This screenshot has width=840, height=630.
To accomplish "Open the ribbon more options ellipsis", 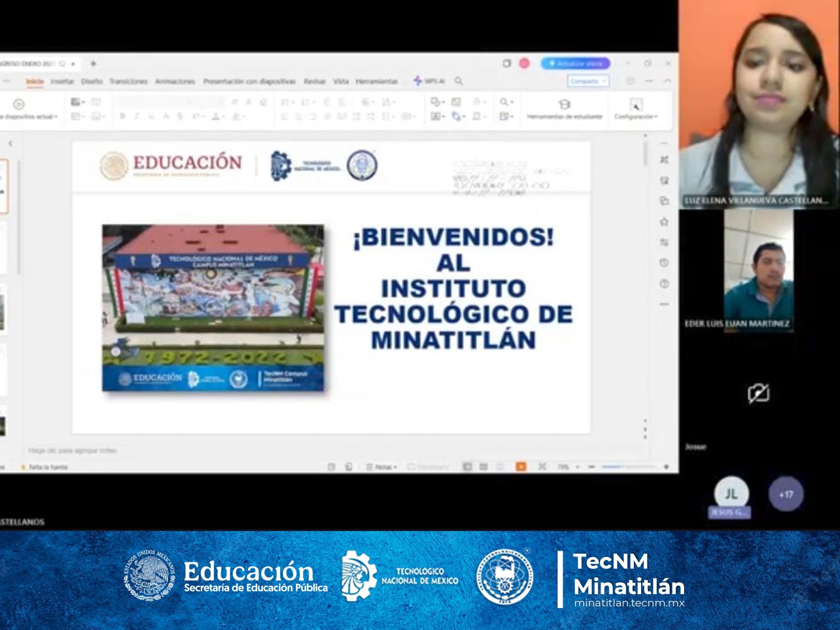I will pos(649,81).
